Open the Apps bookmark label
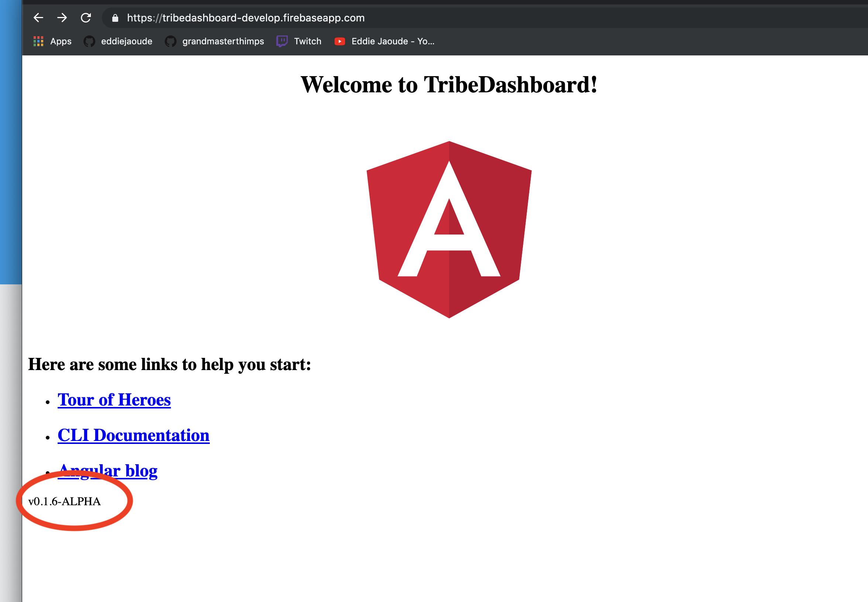This screenshot has width=868, height=602. click(61, 41)
